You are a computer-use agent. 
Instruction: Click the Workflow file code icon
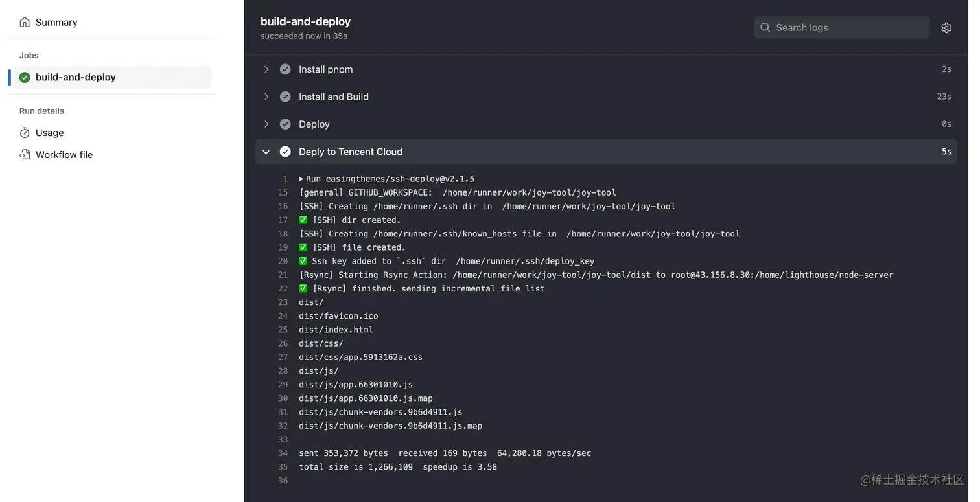point(25,155)
